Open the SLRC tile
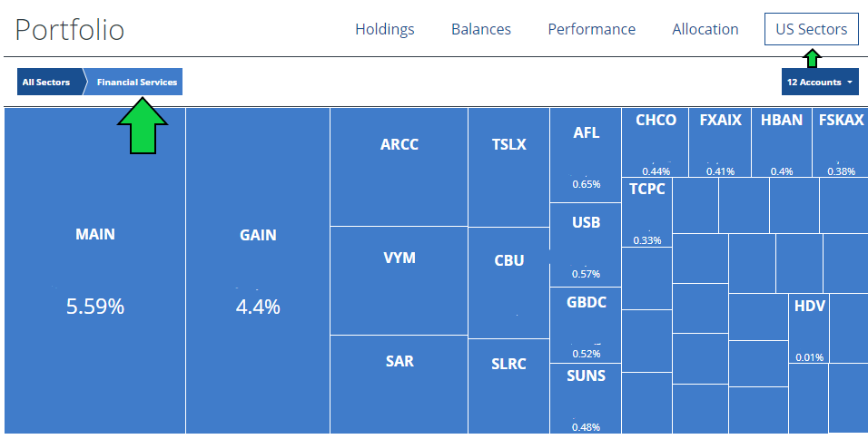This screenshot has width=868, height=439. pyautogui.click(x=508, y=385)
